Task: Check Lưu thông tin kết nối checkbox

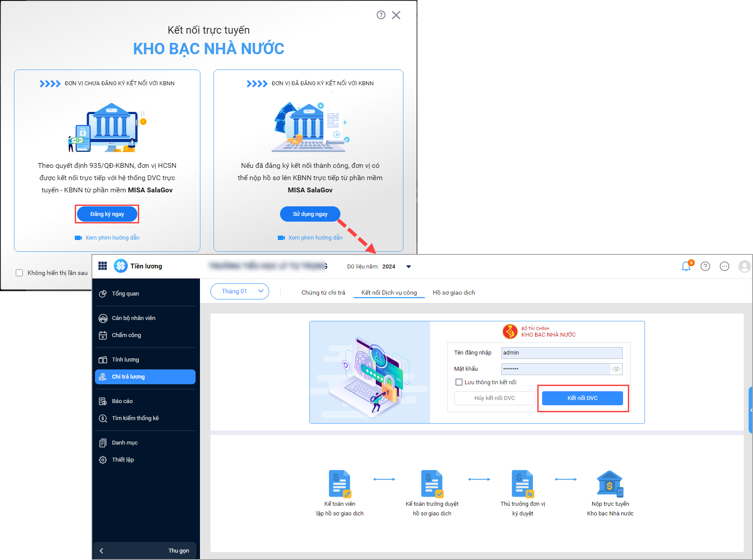Action: pos(459,382)
